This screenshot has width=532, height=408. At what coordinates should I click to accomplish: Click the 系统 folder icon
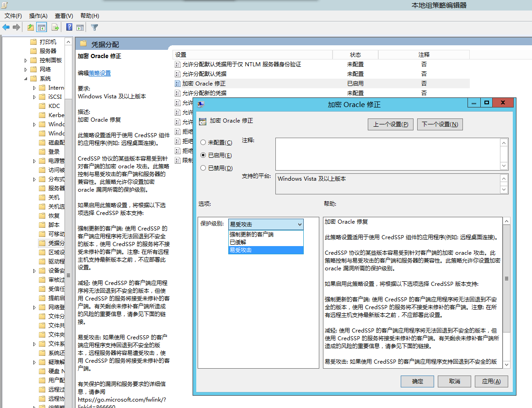pos(33,78)
